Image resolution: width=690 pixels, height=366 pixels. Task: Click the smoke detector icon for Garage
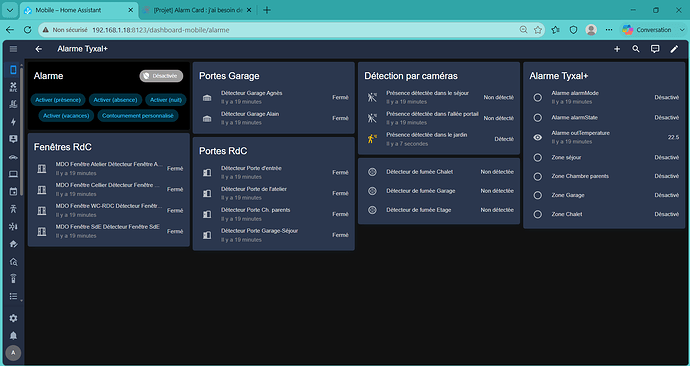tap(372, 191)
